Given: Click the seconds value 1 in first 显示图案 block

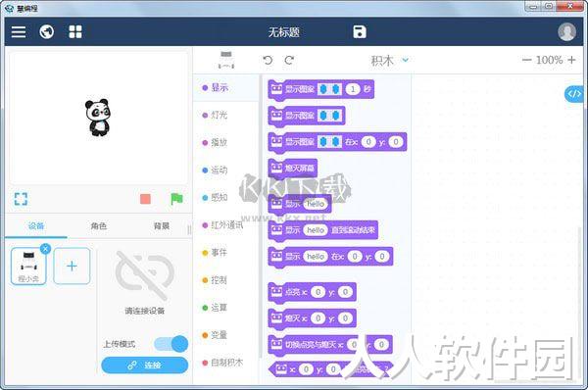Looking at the screenshot, I should point(353,89).
